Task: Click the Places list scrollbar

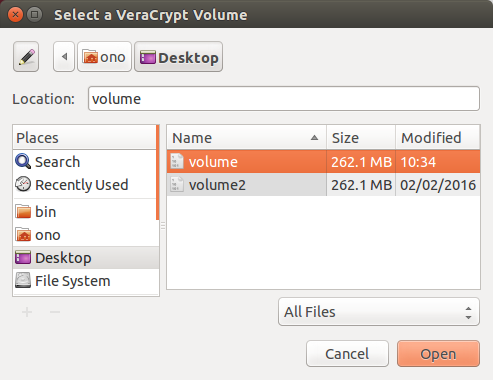Action: (x=158, y=173)
